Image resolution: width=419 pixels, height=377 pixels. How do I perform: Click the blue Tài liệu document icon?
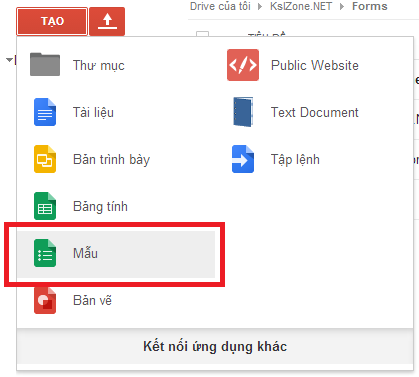(45, 112)
